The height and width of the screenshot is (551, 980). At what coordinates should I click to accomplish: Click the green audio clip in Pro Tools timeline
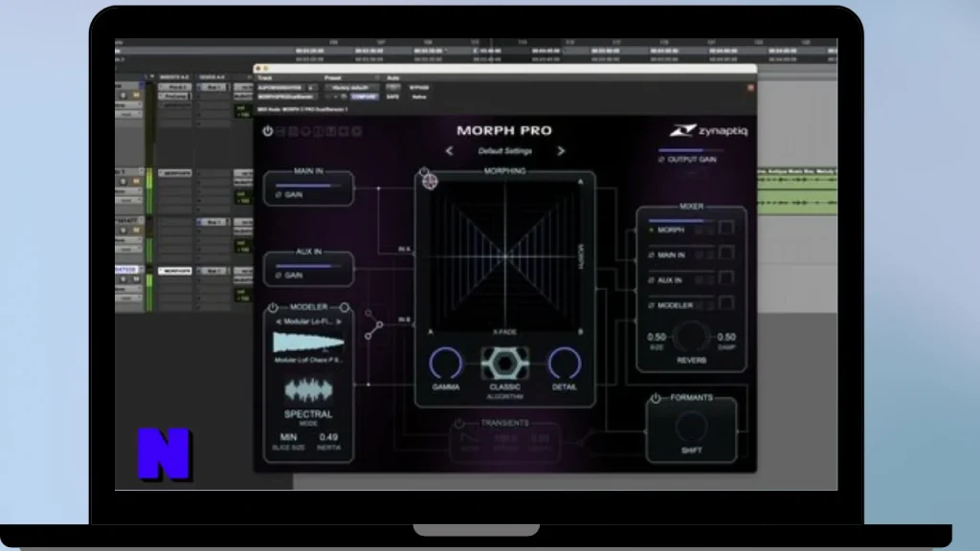pyautogui.click(x=797, y=191)
